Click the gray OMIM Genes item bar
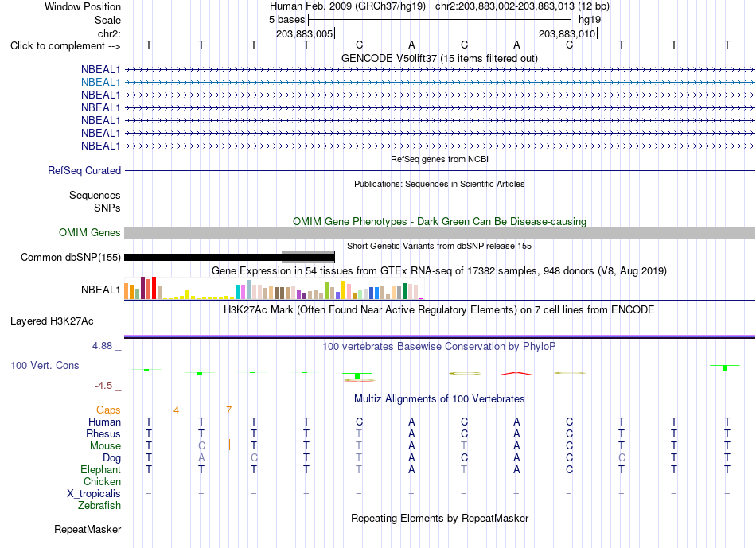The height and width of the screenshot is (548, 756). click(439, 233)
